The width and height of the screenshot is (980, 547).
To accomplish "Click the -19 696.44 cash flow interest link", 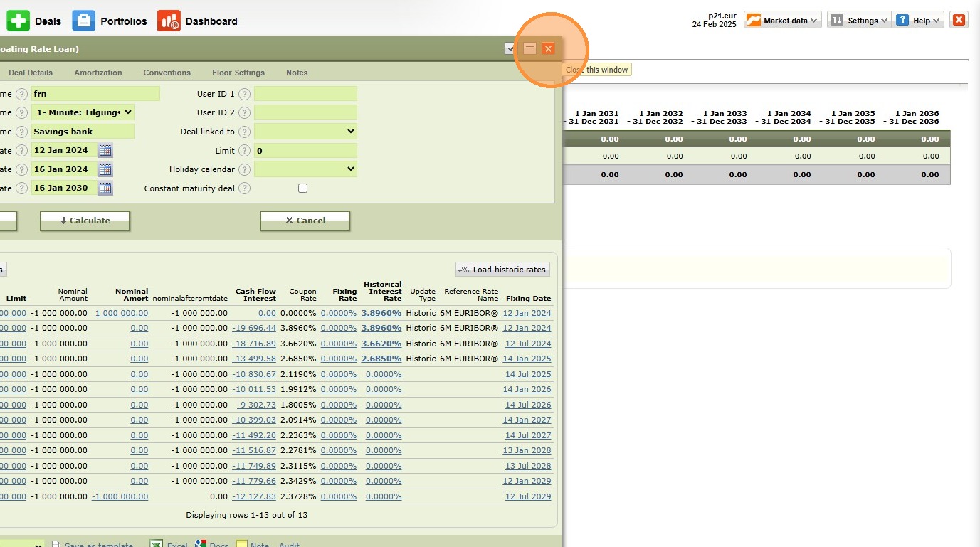I will point(254,328).
